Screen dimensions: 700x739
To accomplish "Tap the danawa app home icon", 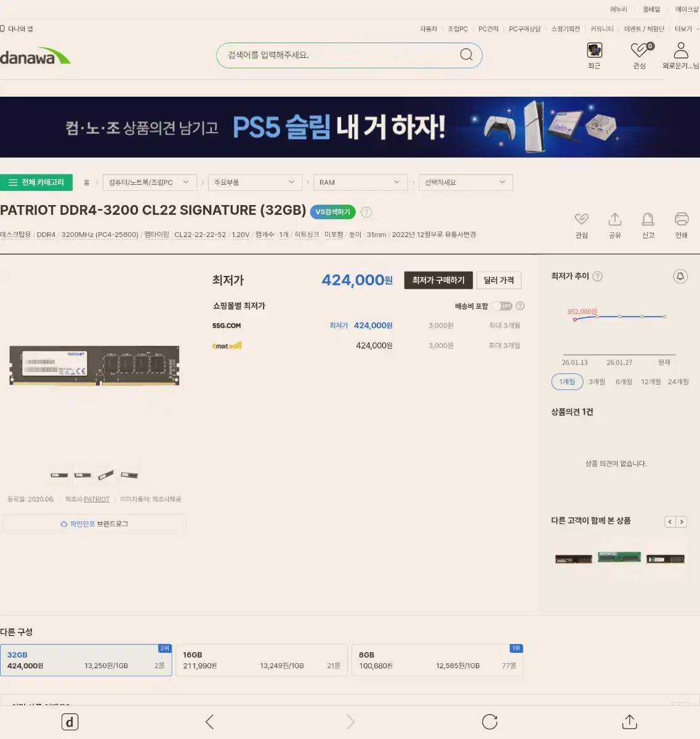I will tap(70, 722).
